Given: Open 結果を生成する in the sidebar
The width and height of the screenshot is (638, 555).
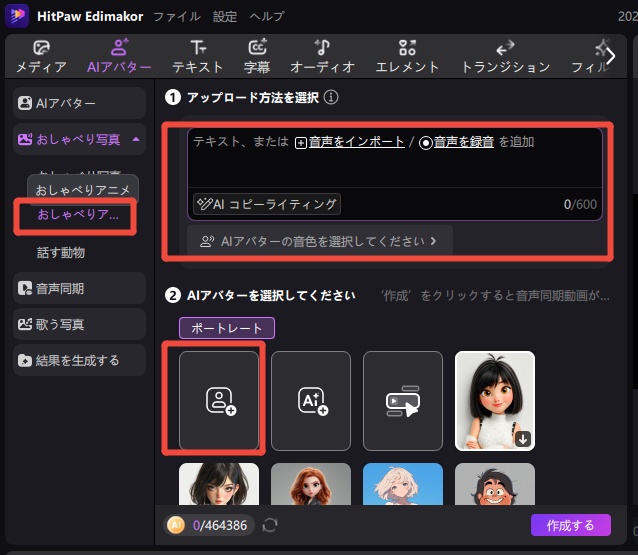Looking at the screenshot, I should tap(79, 361).
